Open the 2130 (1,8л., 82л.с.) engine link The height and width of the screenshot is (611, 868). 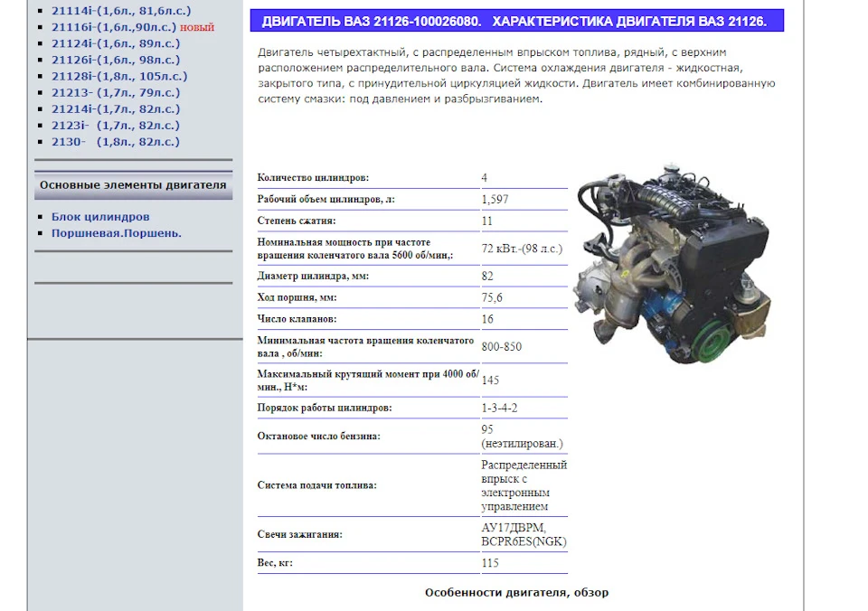(x=116, y=142)
